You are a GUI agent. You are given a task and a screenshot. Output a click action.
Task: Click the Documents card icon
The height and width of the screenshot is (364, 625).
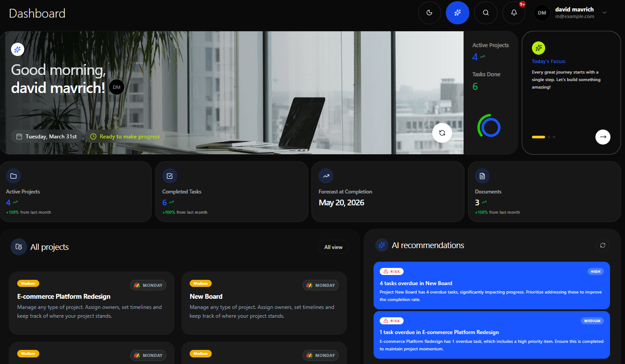click(482, 175)
